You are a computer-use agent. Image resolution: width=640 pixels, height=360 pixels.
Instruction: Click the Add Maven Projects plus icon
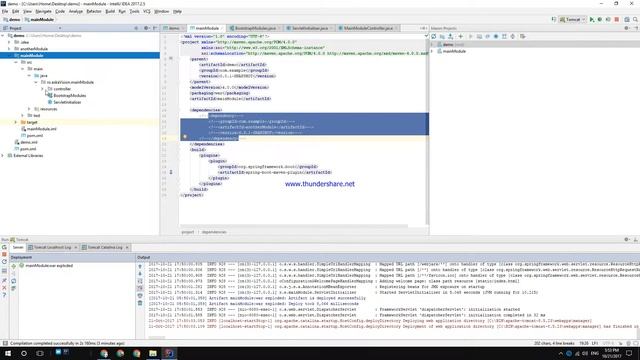click(x=460, y=36)
